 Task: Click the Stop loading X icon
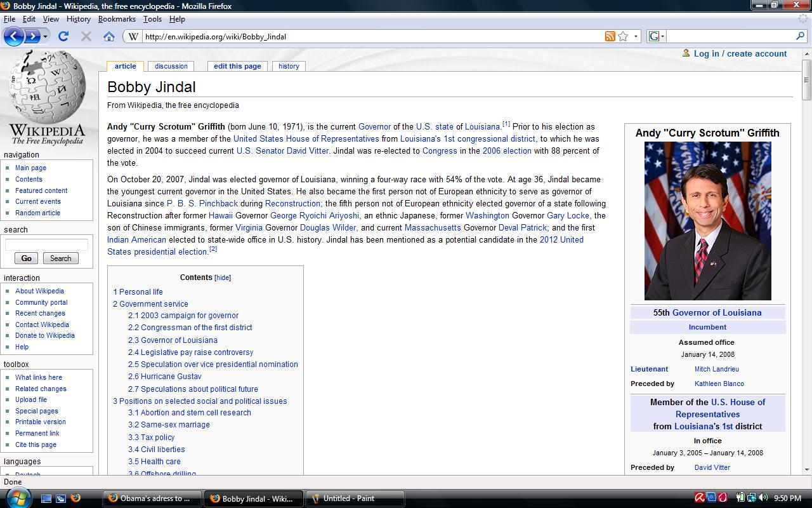pyautogui.click(x=86, y=36)
